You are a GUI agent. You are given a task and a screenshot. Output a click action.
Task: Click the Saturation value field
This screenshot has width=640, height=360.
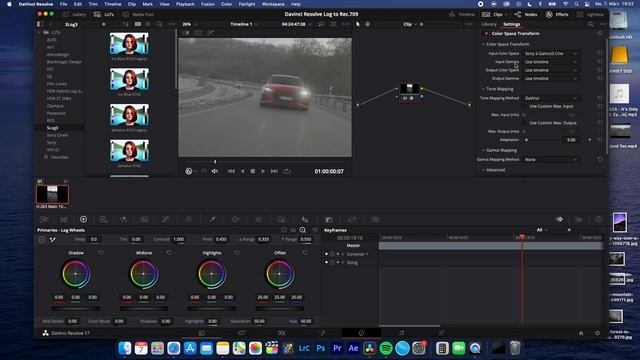point(259,321)
